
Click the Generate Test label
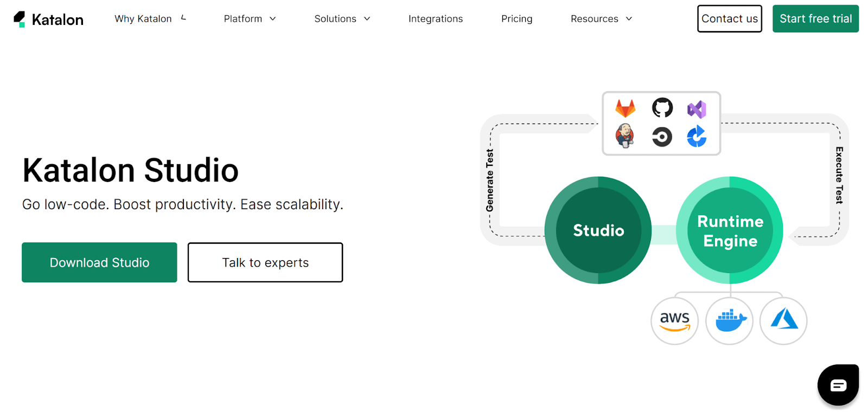(x=490, y=180)
